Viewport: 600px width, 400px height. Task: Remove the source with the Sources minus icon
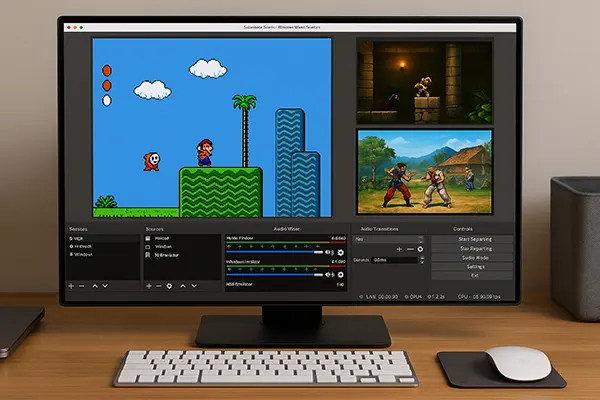[159, 286]
